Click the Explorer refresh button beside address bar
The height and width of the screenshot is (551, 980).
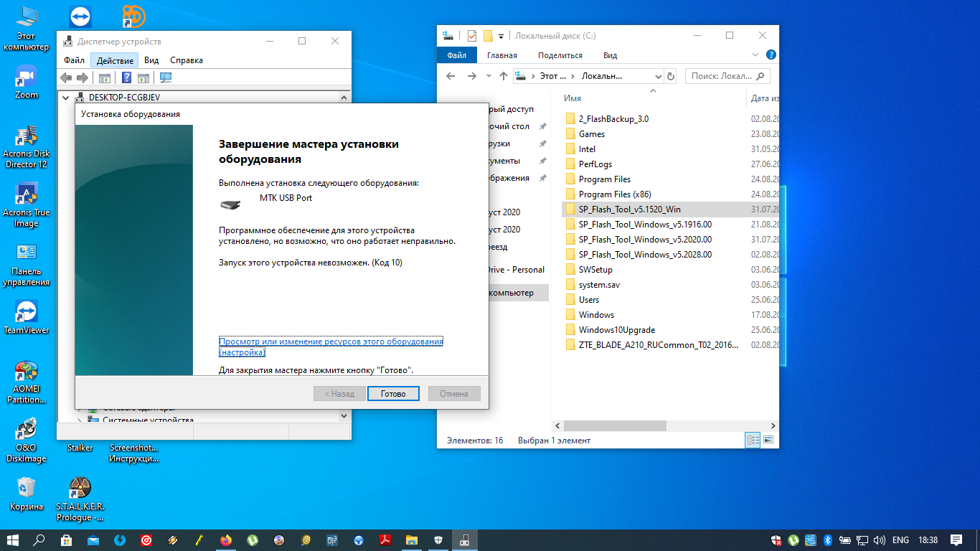tap(671, 76)
